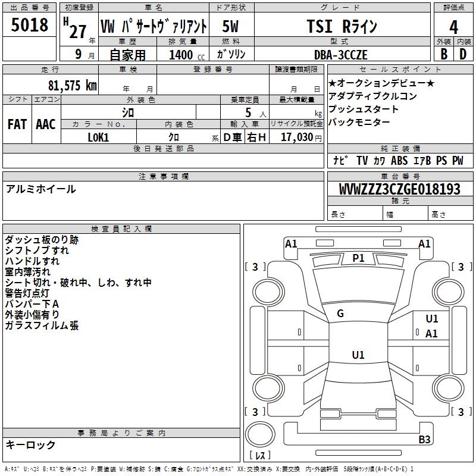Click the chassis number WVWZZZ3CZGE018193

(x=400, y=189)
